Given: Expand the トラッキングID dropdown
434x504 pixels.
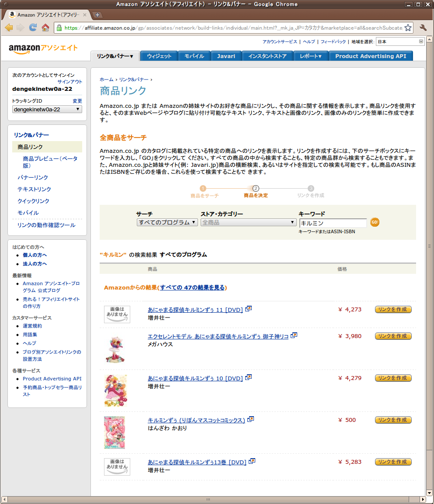Looking at the screenshot, I should [x=47, y=109].
